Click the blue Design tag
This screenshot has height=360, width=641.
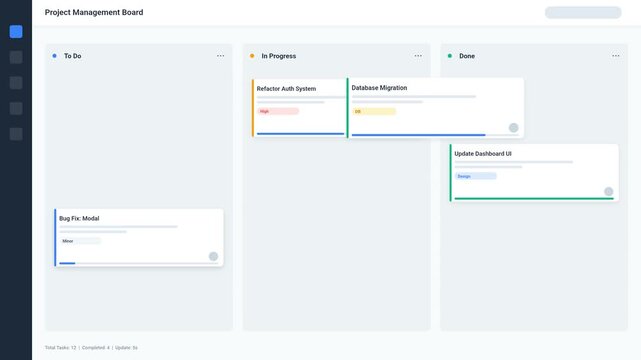coord(475,176)
